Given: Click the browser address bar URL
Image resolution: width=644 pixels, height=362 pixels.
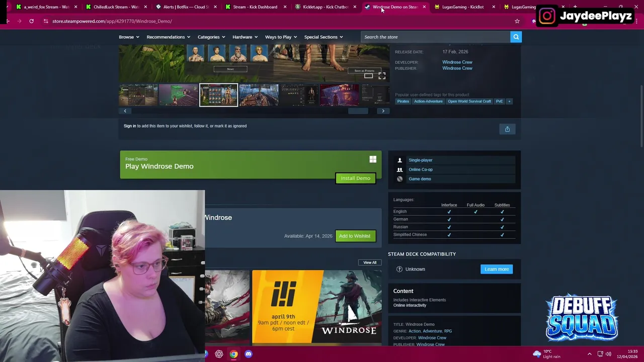Looking at the screenshot, I should tap(112, 21).
